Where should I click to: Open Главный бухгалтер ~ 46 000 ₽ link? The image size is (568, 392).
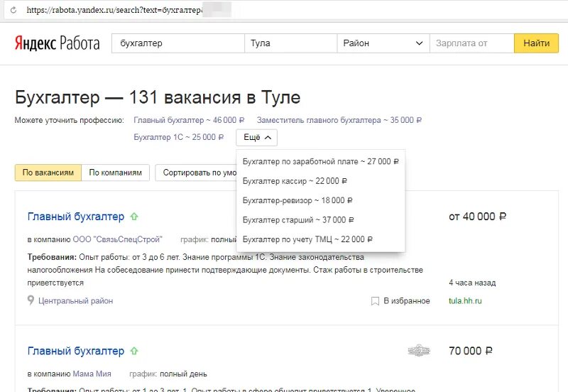point(189,120)
